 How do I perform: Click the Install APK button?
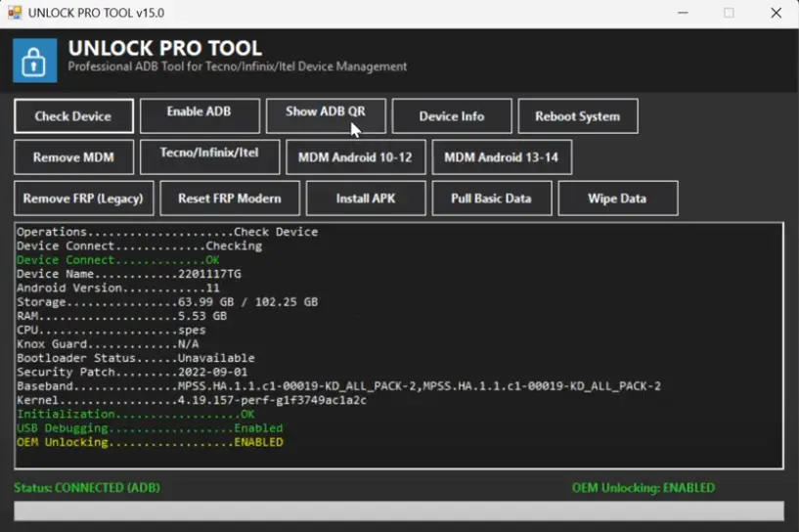366,199
